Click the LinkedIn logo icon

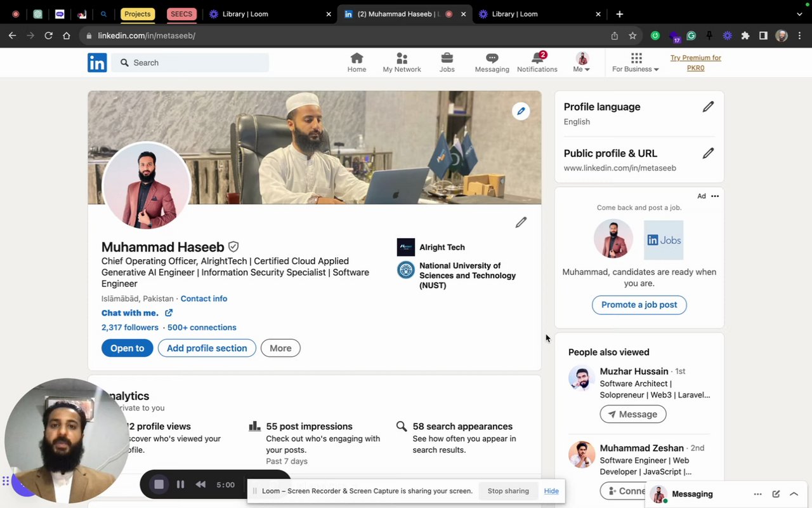97,62
